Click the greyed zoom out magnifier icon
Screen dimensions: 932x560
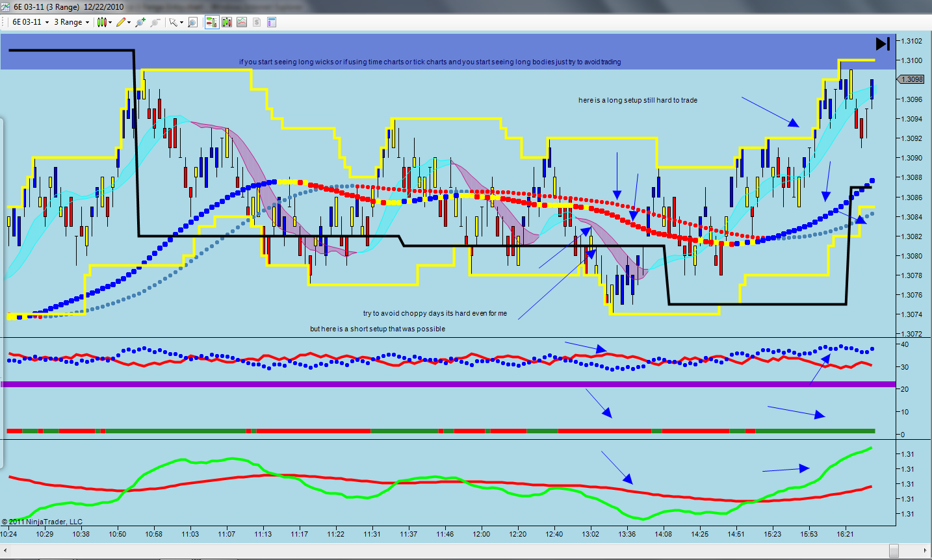pos(155,22)
